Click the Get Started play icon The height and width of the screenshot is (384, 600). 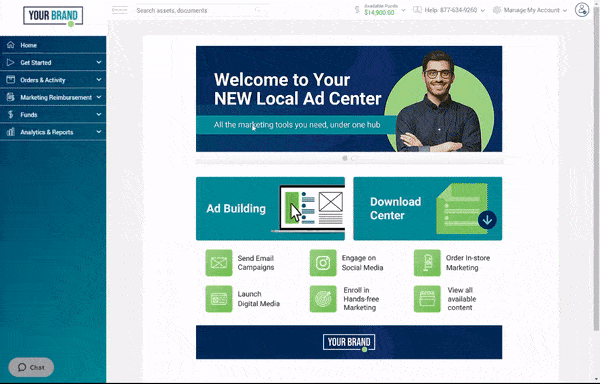pyautogui.click(x=11, y=62)
